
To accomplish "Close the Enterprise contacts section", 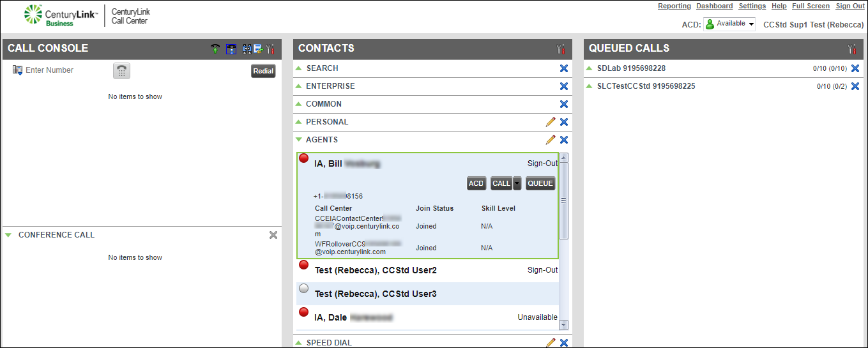I will (563, 86).
